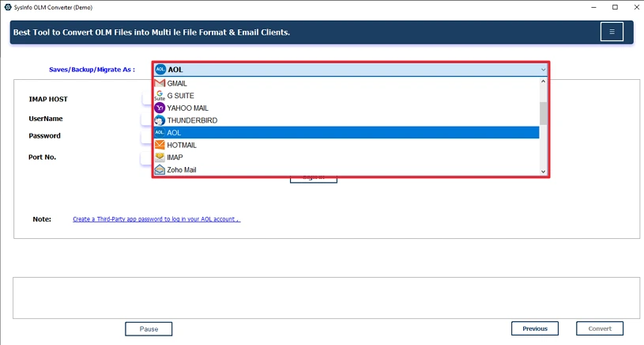The image size is (644, 345).
Task: Click the AOL icon in highlighted row
Action: 160,132
